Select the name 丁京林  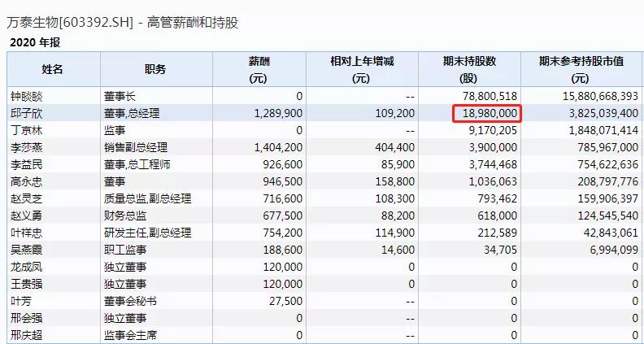coord(27,131)
